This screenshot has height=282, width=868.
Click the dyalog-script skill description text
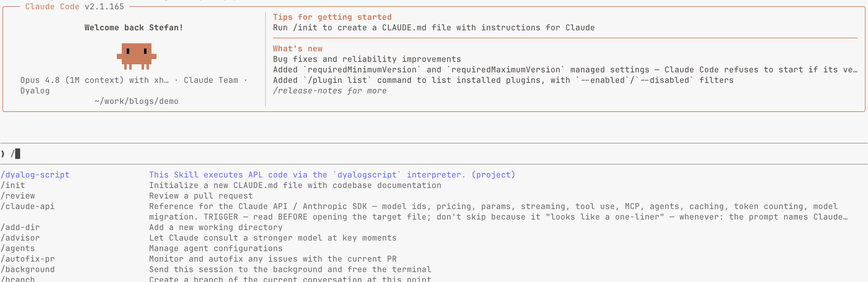click(332, 175)
